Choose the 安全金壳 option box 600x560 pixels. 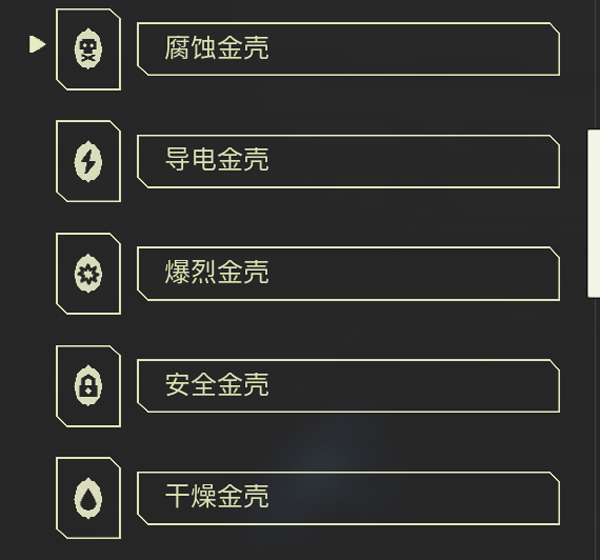348,386
